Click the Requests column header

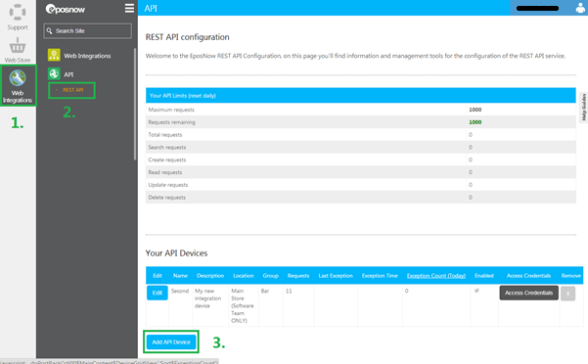pyautogui.click(x=298, y=276)
